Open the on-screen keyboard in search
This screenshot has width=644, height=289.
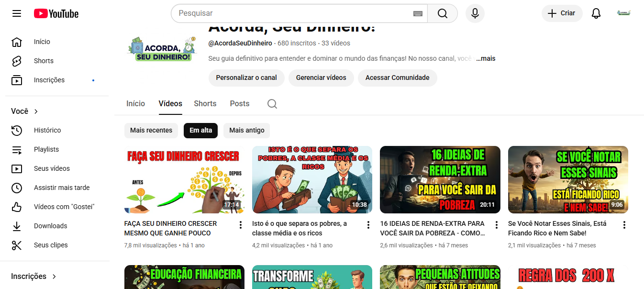418,13
